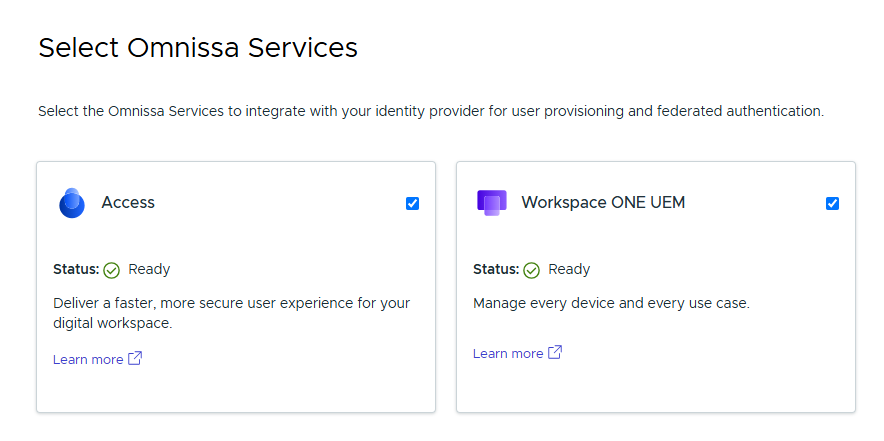Click the Access card title text
The image size is (884, 441).
click(128, 202)
